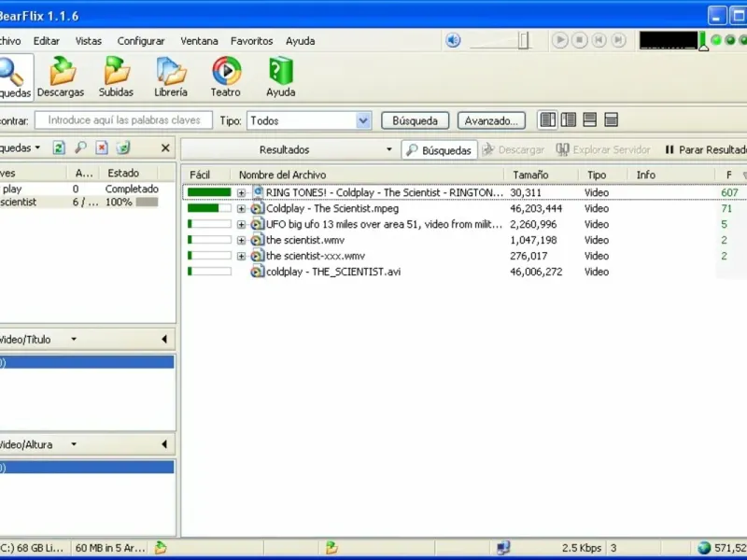Click the Estado column header

click(x=129, y=173)
